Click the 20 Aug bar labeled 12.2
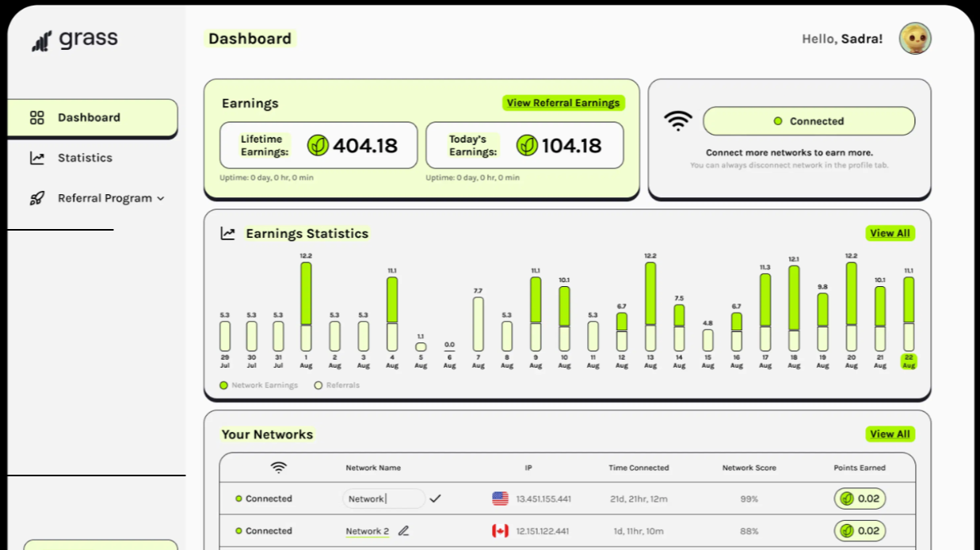This screenshot has width=980, height=550. [851, 307]
